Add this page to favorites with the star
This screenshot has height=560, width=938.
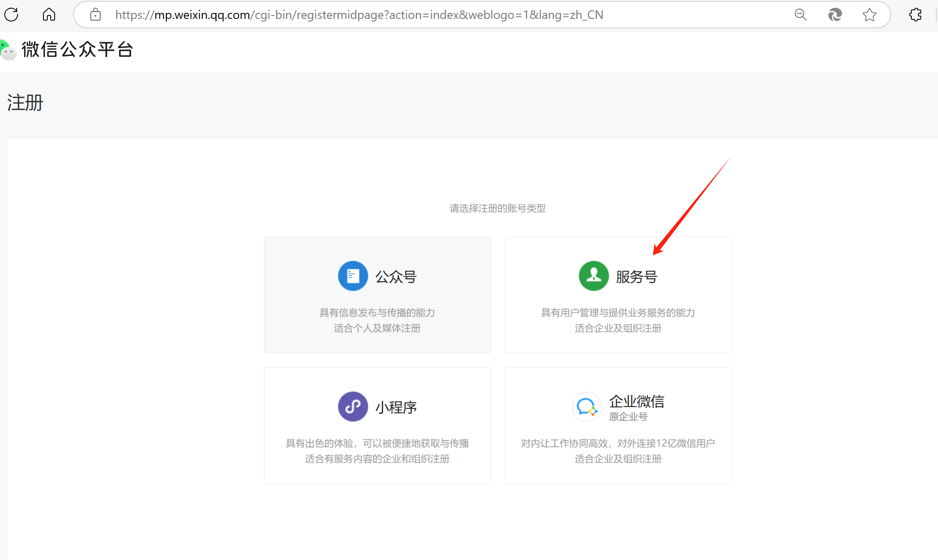click(x=869, y=15)
